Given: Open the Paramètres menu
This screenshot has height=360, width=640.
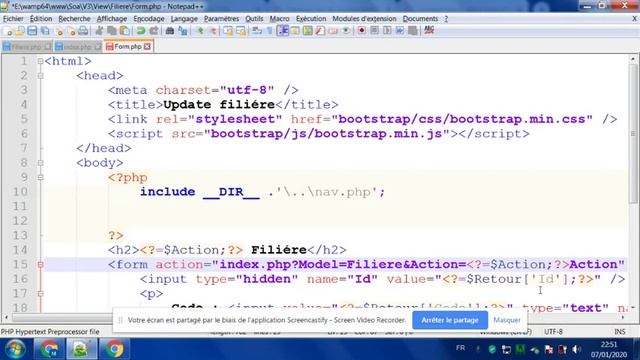Looking at the screenshot, I should pyautogui.click(x=222, y=19).
